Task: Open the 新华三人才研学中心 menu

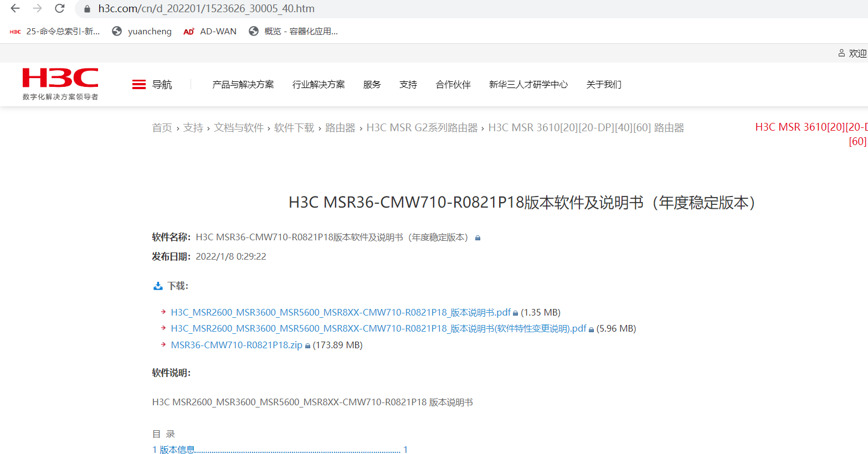Action: pyautogui.click(x=528, y=84)
